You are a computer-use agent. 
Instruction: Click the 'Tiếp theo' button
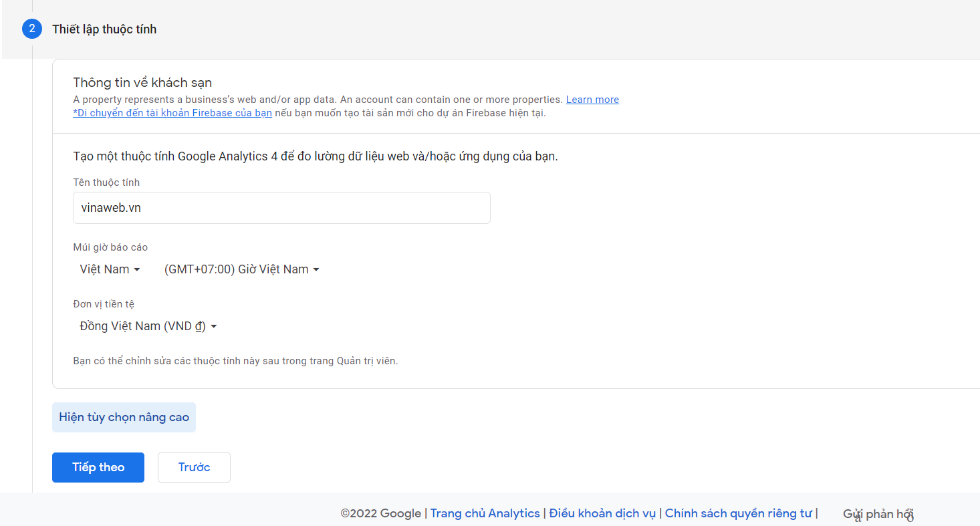[x=98, y=467]
